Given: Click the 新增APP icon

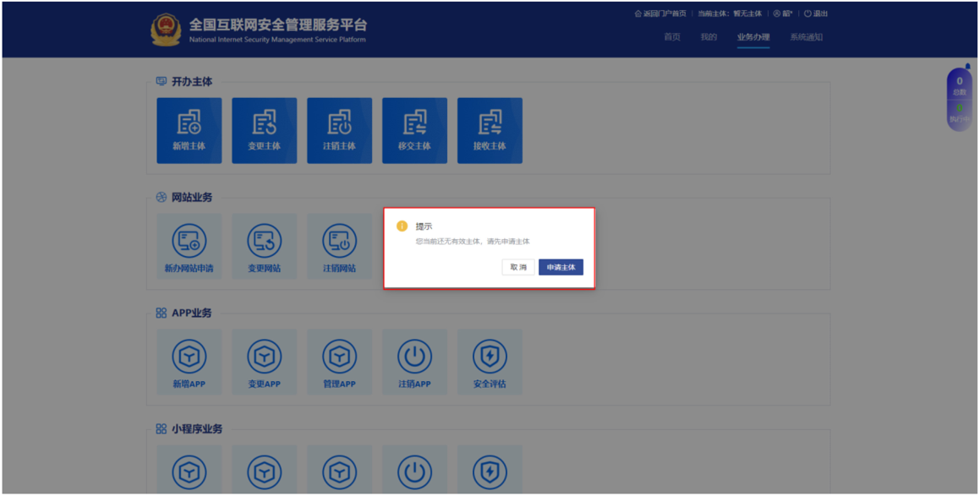Looking at the screenshot, I should coord(189,362).
